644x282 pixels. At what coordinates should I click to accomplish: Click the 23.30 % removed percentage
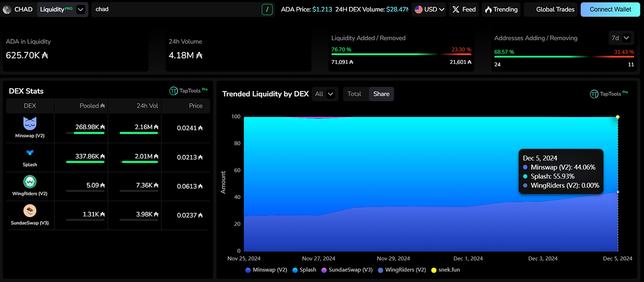(460, 49)
